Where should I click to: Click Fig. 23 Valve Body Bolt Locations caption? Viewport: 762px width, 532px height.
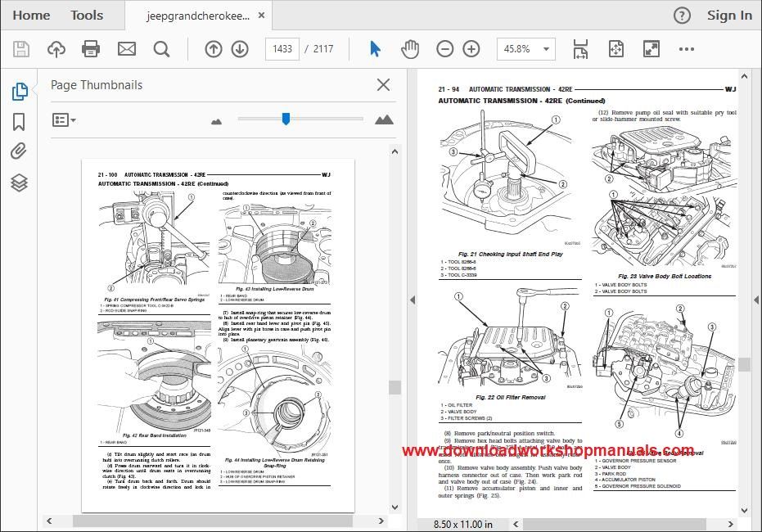(x=665, y=276)
